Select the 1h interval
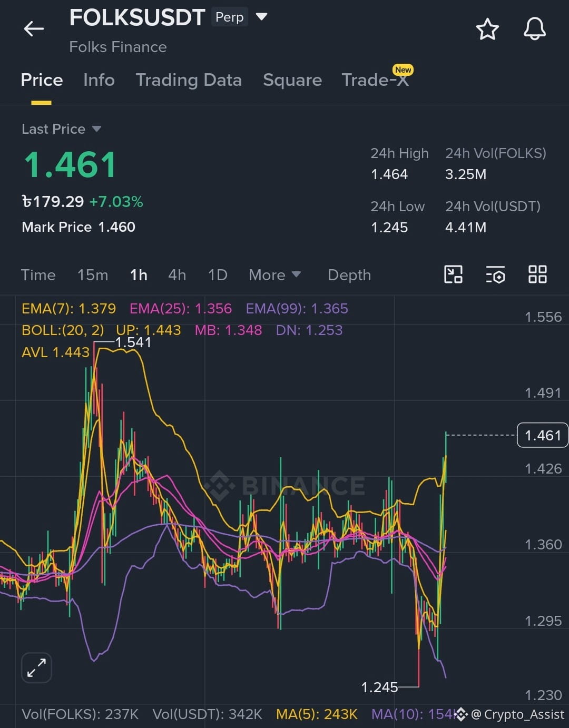 pyautogui.click(x=139, y=275)
